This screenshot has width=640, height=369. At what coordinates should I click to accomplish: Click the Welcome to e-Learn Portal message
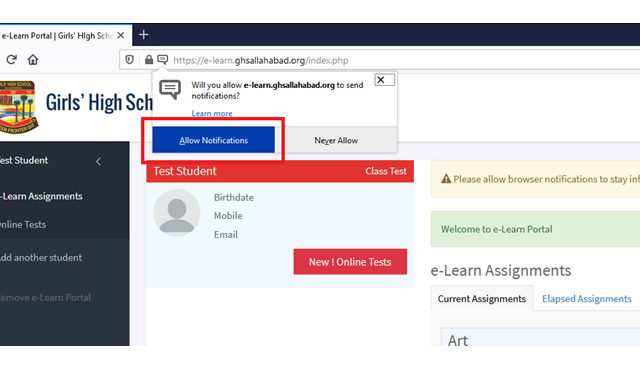pyautogui.click(x=496, y=229)
